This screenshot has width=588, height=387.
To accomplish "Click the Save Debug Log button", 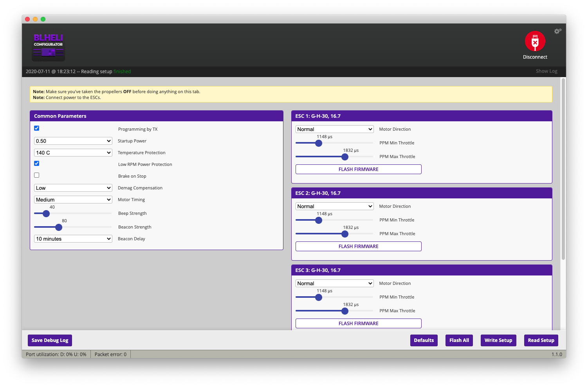I will pos(50,340).
